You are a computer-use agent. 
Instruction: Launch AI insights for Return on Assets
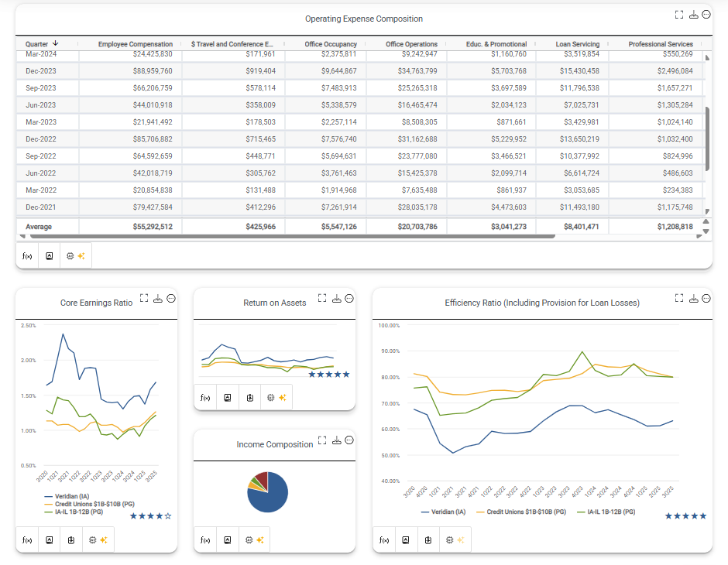[276, 398]
